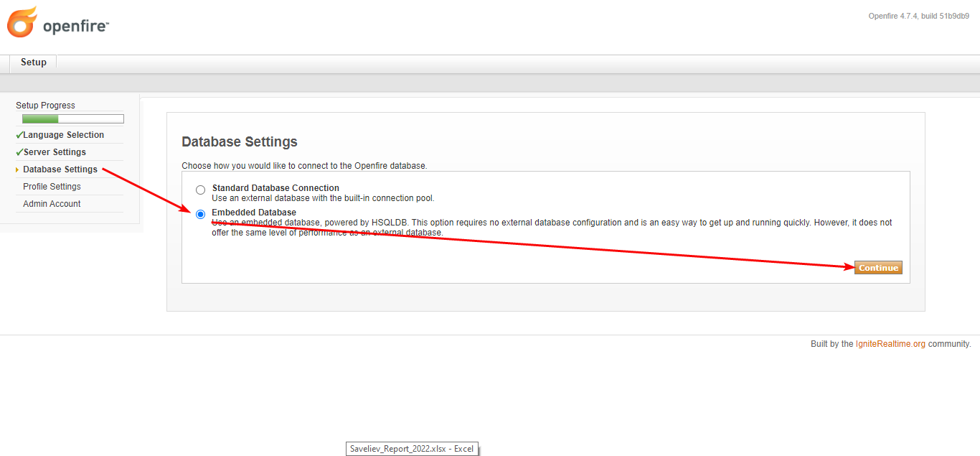Viewport: 980px width, 456px height.
Task: Click Profile Settings setup step
Action: coord(52,187)
